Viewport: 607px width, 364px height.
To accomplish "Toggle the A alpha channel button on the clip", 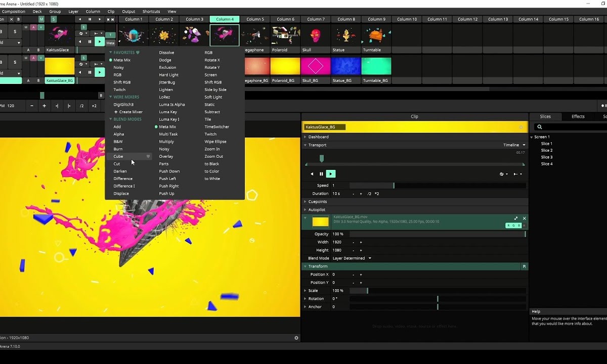I will tap(524, 225).
